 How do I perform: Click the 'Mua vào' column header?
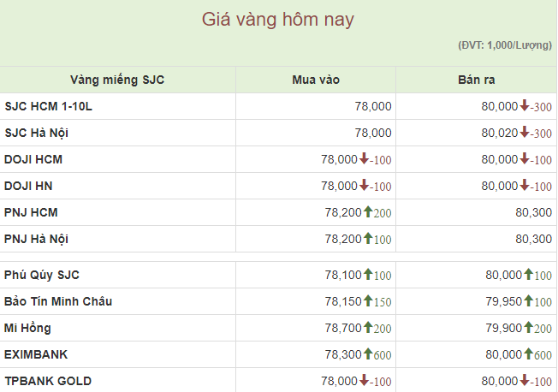pyautogui.click(x=316, y=80)
